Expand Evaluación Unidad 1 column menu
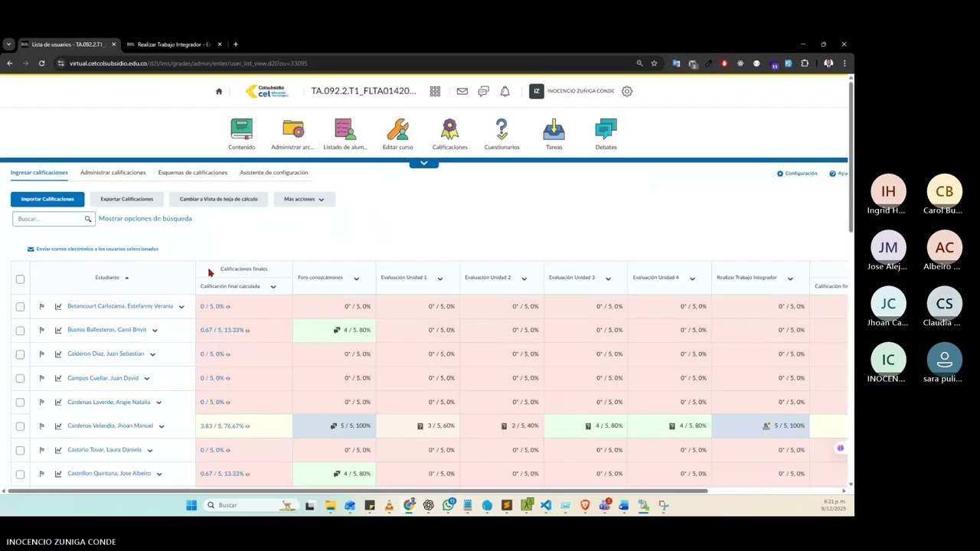The height and width of the screenshot is (551, 980). [440, 279]
